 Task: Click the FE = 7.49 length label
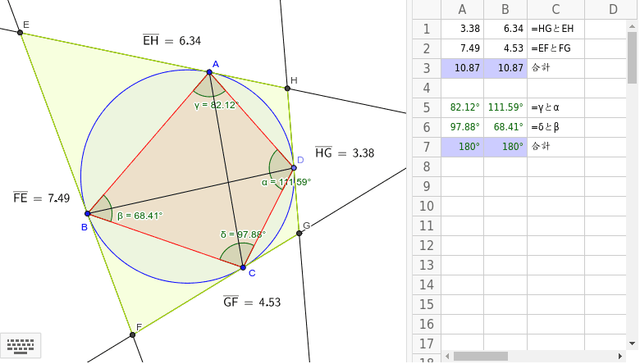[42, 198]
